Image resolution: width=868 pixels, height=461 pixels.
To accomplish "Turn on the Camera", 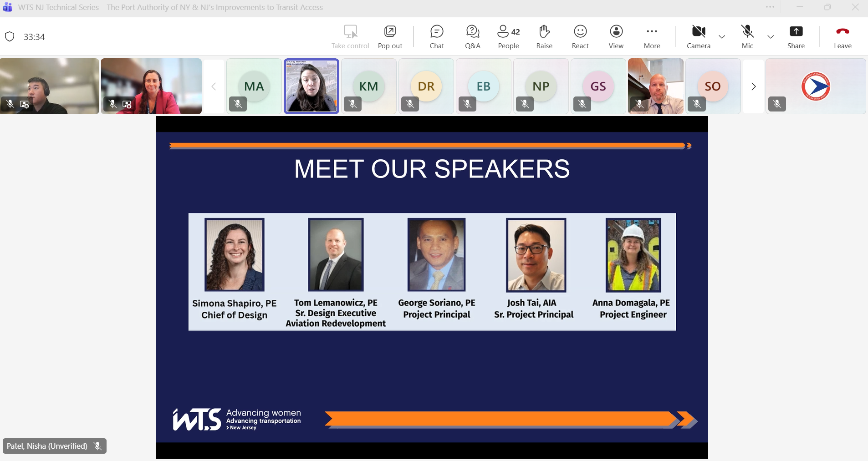I will tap(698, 36).
